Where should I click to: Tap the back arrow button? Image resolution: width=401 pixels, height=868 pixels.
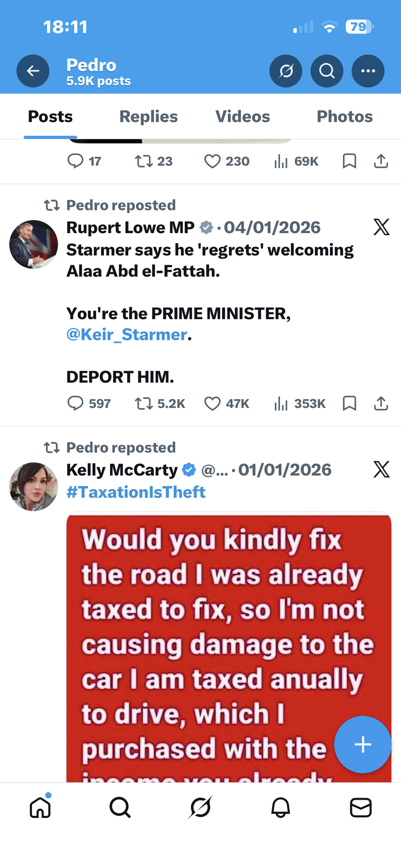pos(33,71)
